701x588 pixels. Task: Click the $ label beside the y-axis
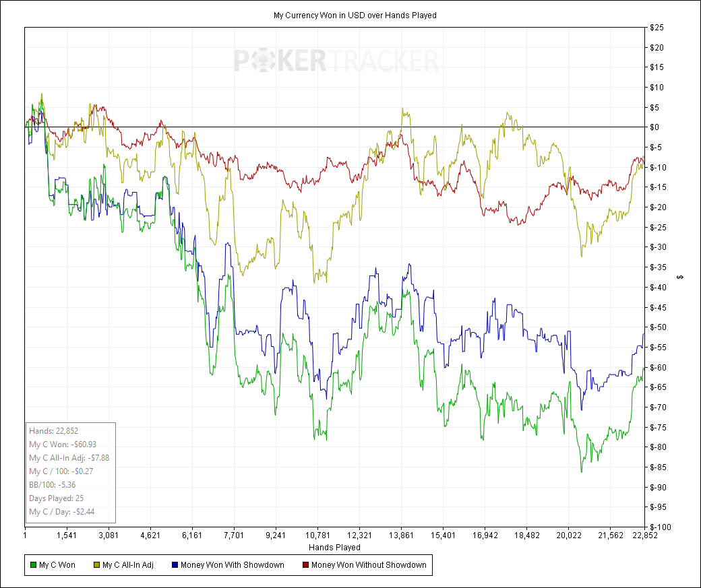(x=680, y=277)
